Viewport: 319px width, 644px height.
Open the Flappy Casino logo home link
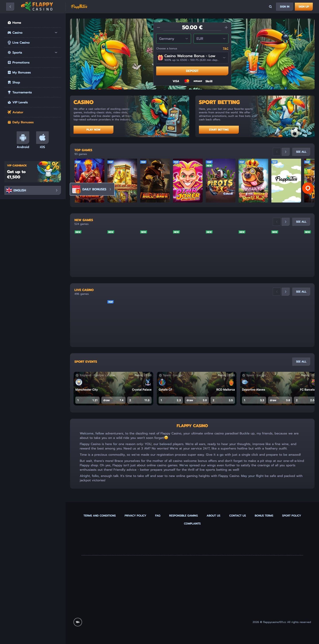coord(37,6)
